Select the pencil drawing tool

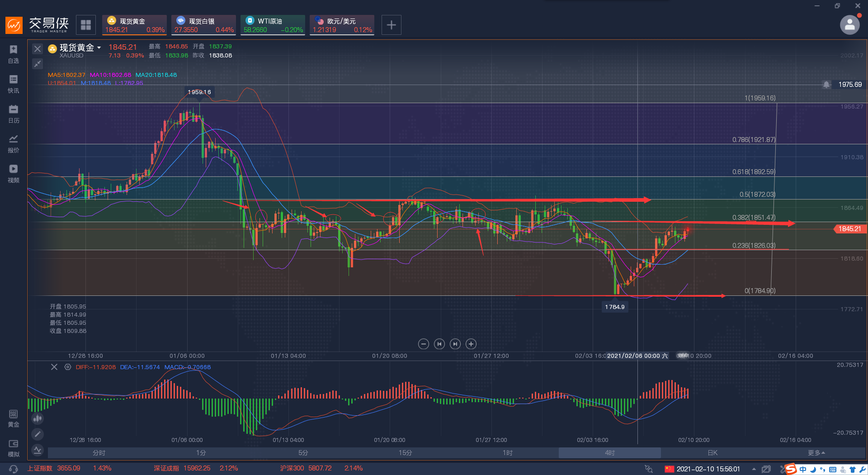[x=38, y=434]
